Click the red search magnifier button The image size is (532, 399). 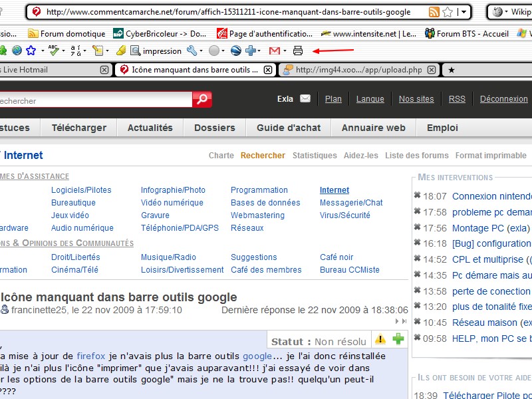pyautogui.click(x=201, y=100)
